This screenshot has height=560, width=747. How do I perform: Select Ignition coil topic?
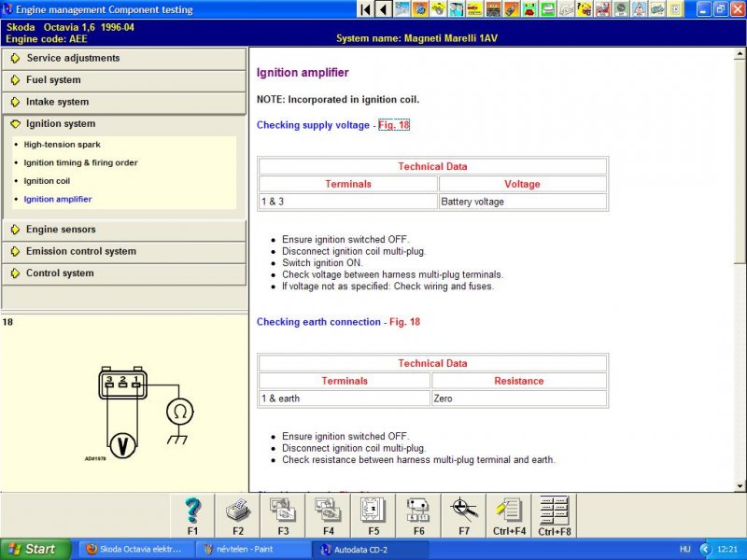pyautogui.click(x=47, y=181)
